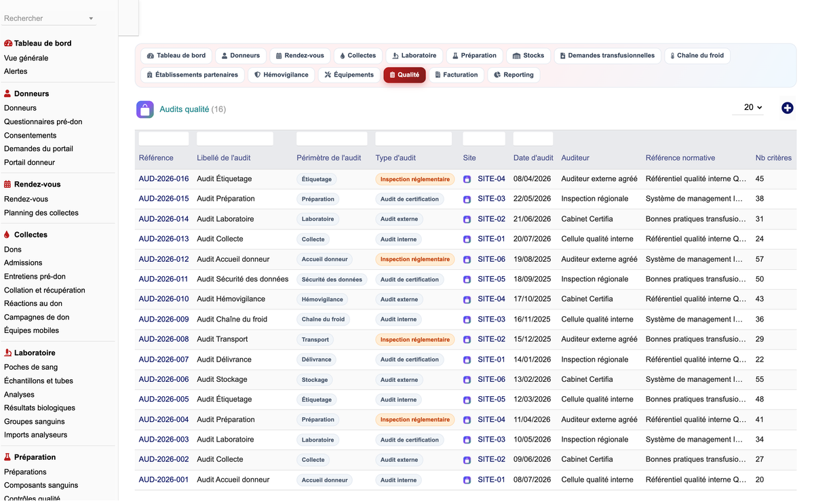This screenshot has width=814, height=504.
Task: Open the Facturation tab
Action: [x=457, y=75]
